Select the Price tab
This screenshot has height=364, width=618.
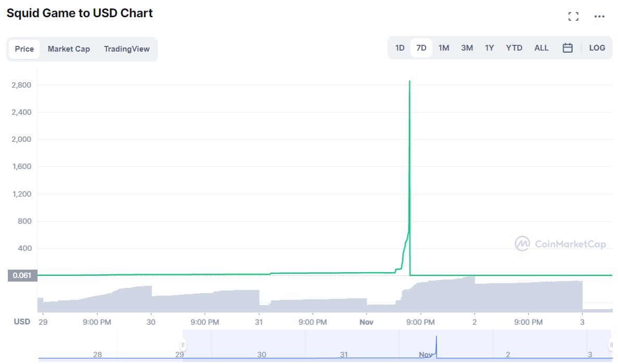25,49
